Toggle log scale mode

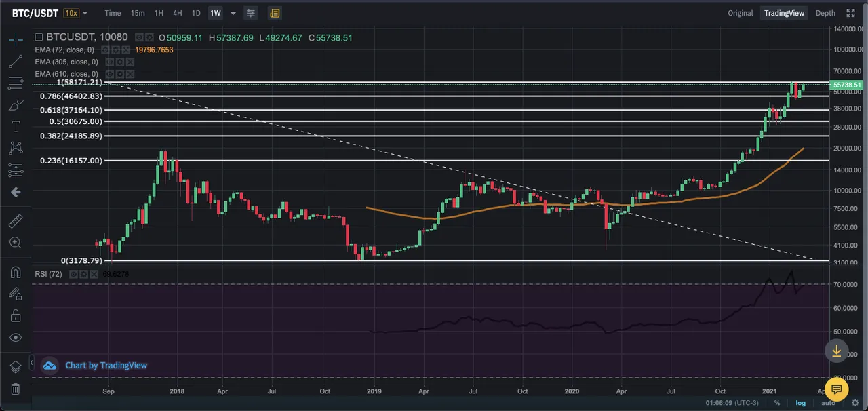coord(801,403)
